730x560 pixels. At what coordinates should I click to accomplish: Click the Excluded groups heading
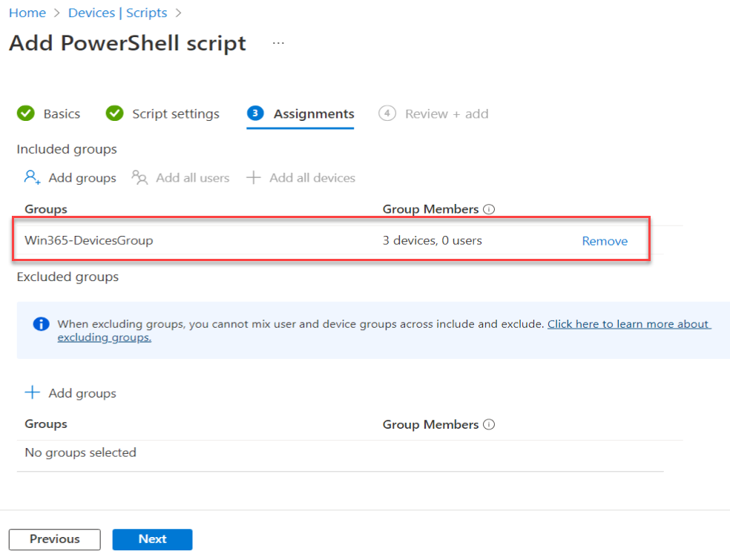coord(68,277)
